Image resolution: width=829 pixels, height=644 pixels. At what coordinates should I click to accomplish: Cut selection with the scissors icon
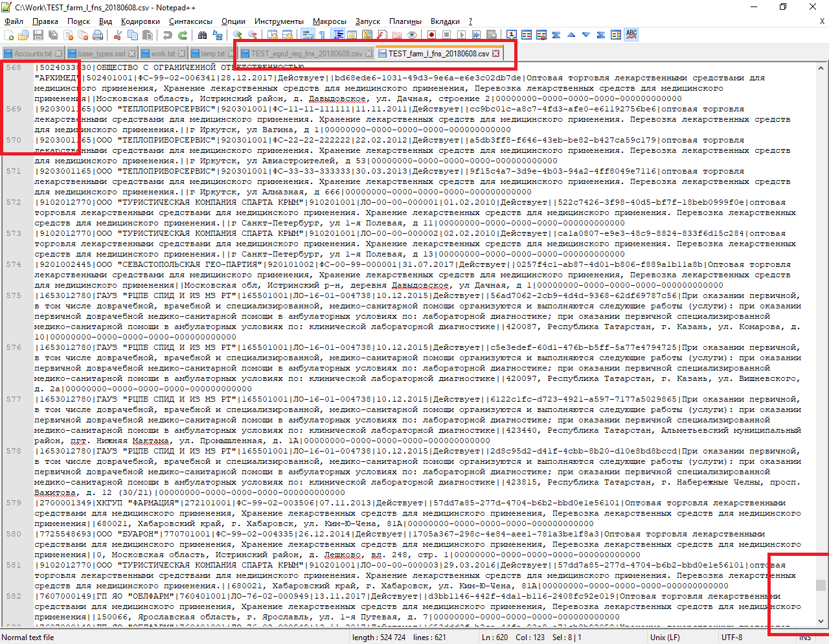pyautogui.click(x=117, y=35)
